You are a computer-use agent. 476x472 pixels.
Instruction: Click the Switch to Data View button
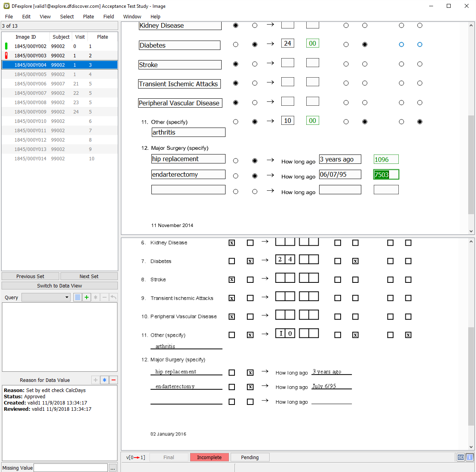coord(59,286)
